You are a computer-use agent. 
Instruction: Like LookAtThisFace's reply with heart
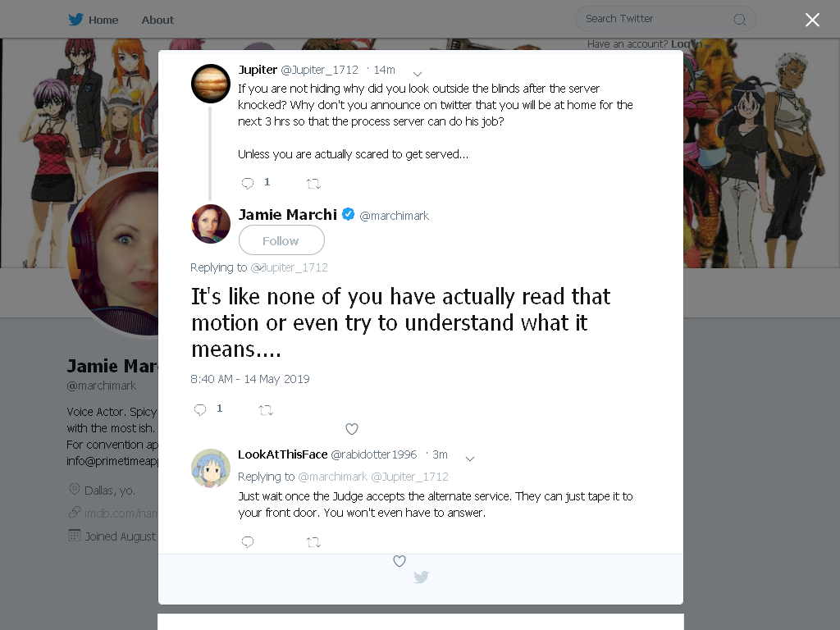point(399,561)
